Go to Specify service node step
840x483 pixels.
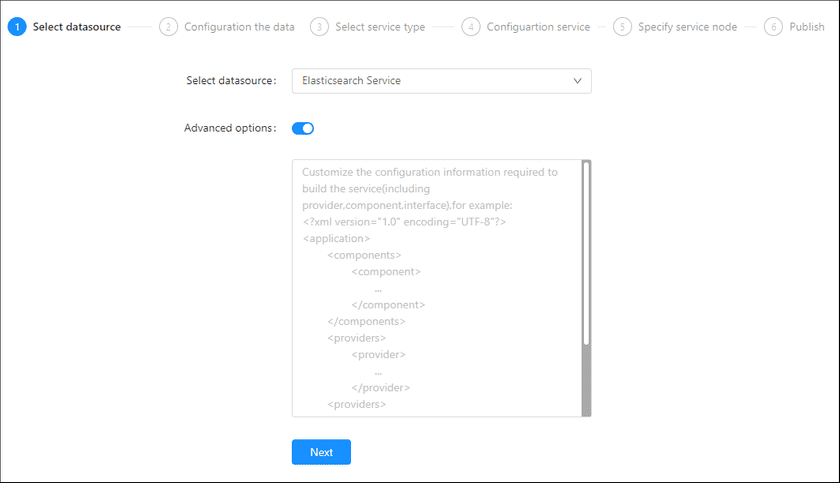tap(687, 27)
